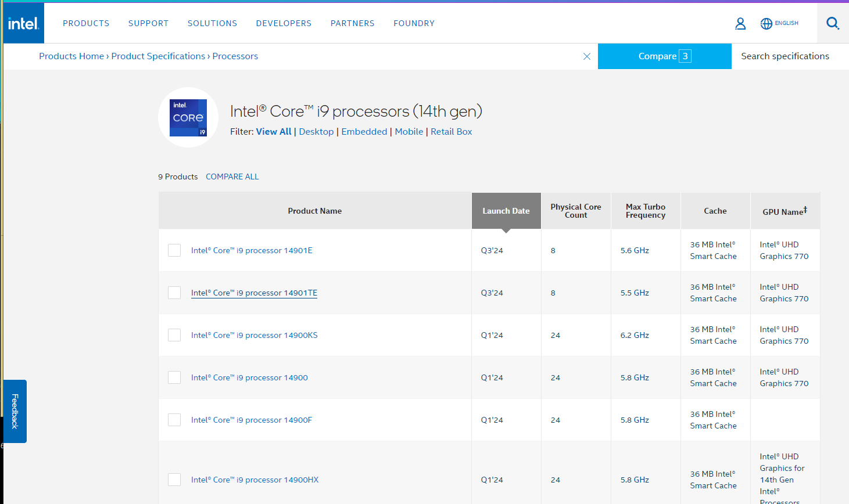Select the i9 processor 14900F checkbox
849x504 pixels.
174,420
